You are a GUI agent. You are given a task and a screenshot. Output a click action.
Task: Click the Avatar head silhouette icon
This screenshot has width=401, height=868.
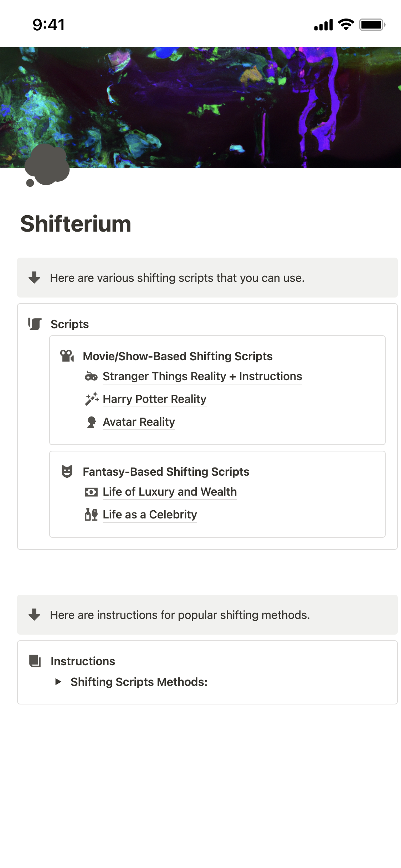click(92, 422)
